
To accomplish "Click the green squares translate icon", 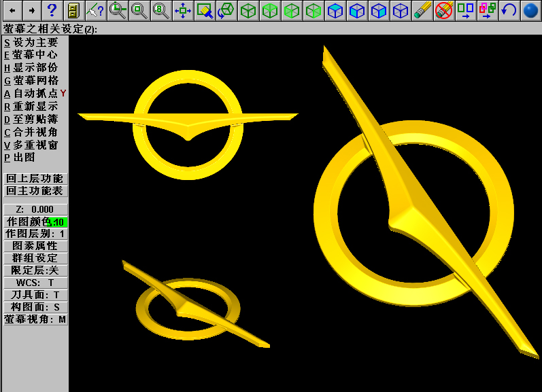I will pos(466,10).
